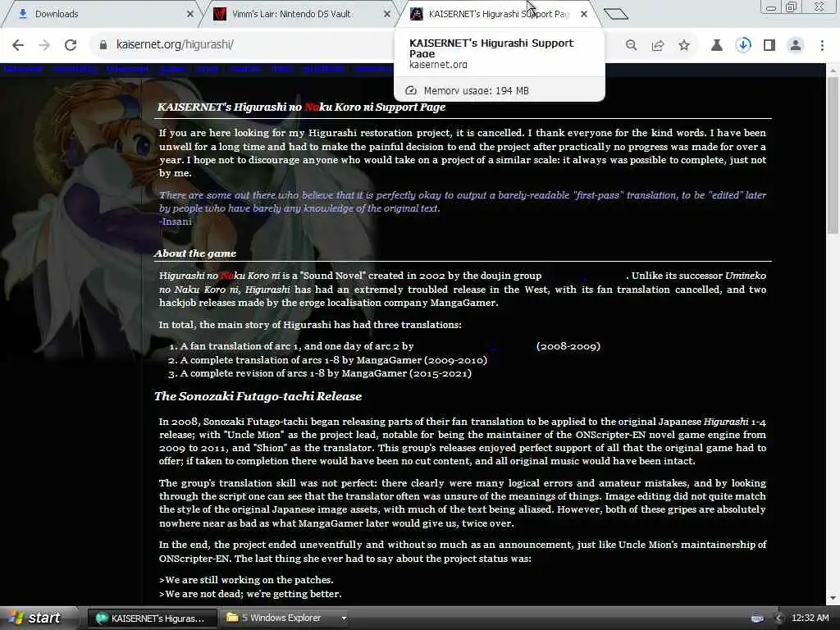840x630 pixels.
Task: Click kaisernet.org text in tab hover card
Action: [x=438, y=64]
